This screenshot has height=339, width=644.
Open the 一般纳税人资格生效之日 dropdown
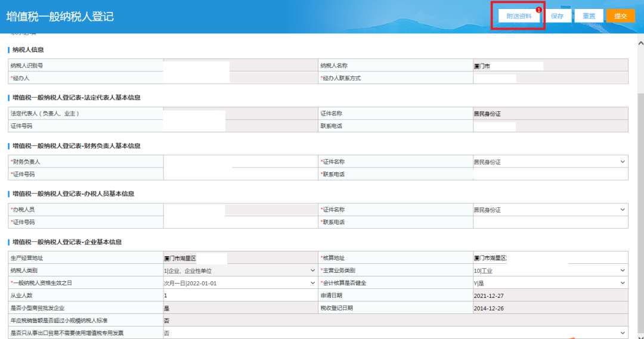click(x=240, y=283)
